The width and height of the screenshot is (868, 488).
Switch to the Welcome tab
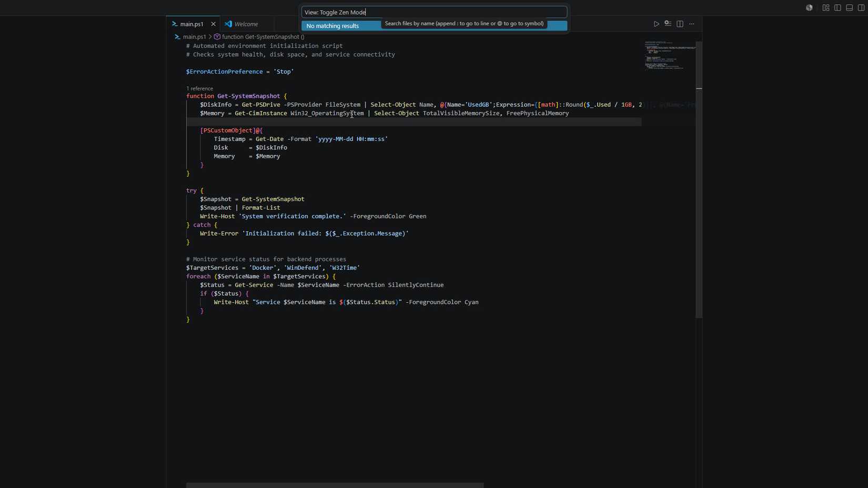point(246,24)
